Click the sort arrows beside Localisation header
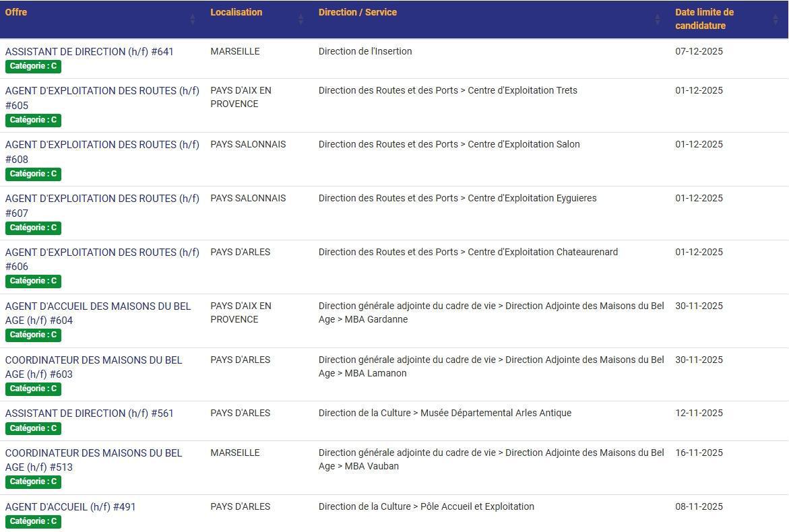This screenshot has height=532, width=789. 301,19
